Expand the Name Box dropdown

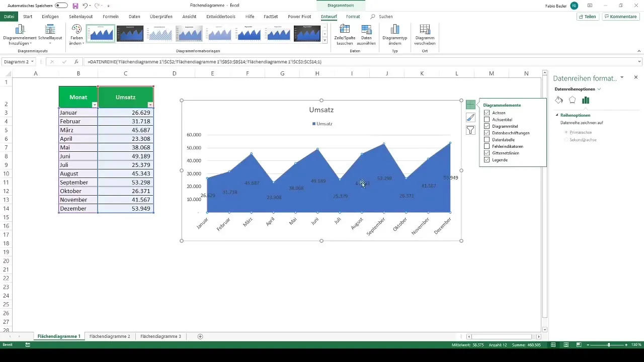(x=32, y=62)
